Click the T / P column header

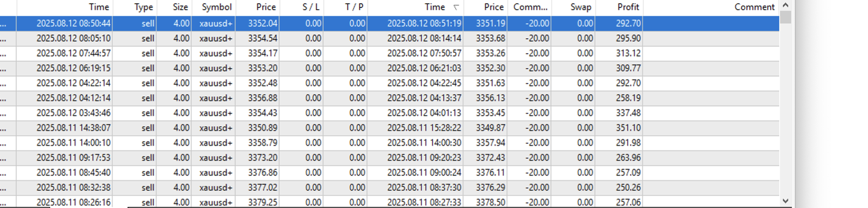[x=354, y=7]
